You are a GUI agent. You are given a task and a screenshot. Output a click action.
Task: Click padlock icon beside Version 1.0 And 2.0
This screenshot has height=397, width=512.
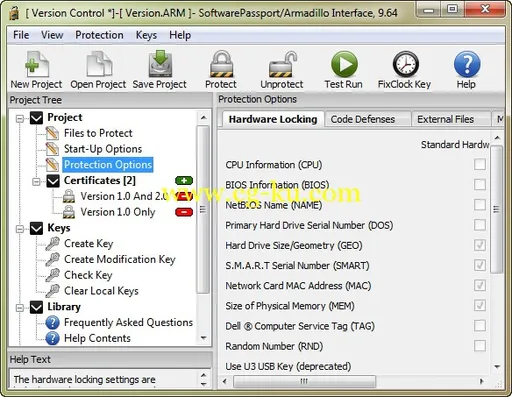pyautogui.click(x=69, y=196)
